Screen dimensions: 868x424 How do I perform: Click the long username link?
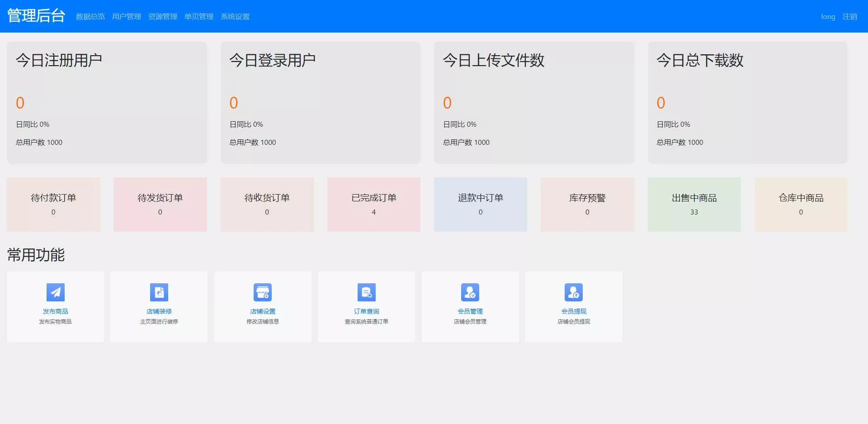point(828,17)
